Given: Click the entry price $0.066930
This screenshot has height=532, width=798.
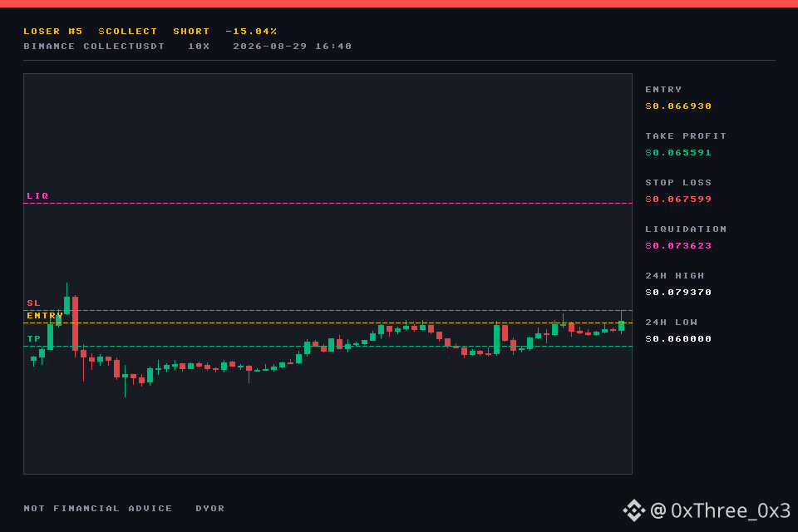Looking at the screenshot, I should pos(678,106).
